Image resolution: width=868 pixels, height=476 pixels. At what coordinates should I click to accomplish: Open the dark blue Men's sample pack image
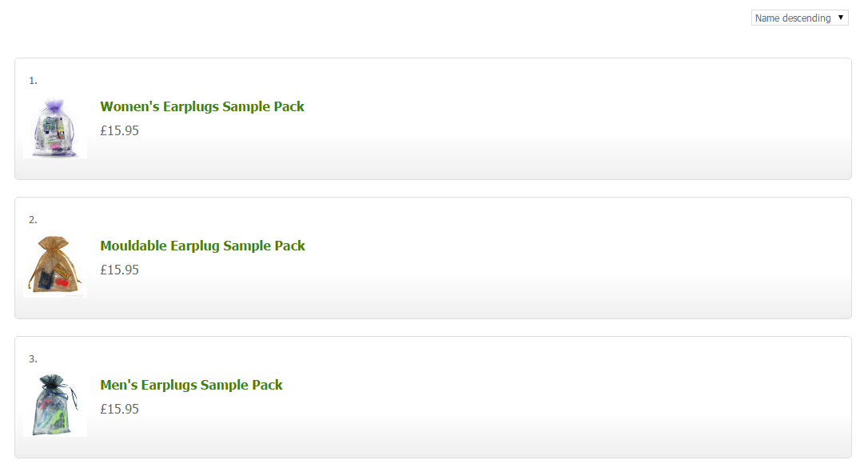(x=55, y=406)
